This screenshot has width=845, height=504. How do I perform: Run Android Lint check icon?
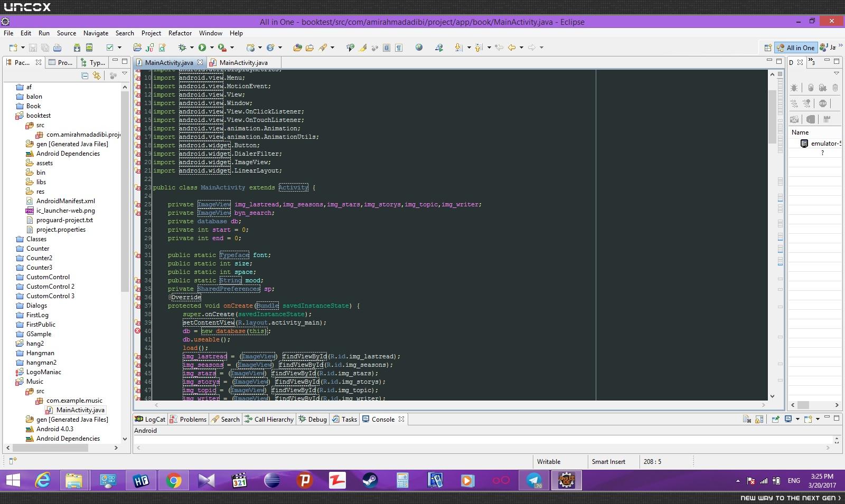(x=110, y=47)
